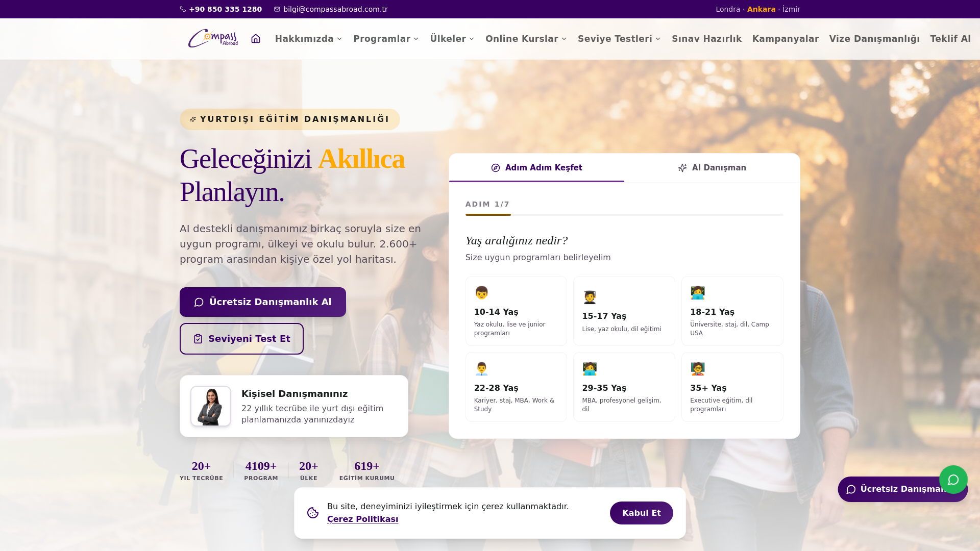Click the laptop emoji on 18-21 Yaş card

point(698,293)
